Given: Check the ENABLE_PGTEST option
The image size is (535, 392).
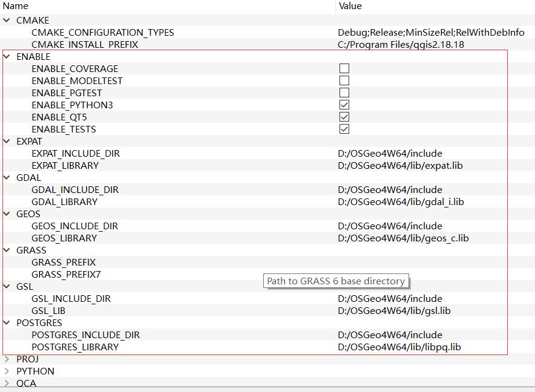Looking at the screenshot, I should pos(344,93).
